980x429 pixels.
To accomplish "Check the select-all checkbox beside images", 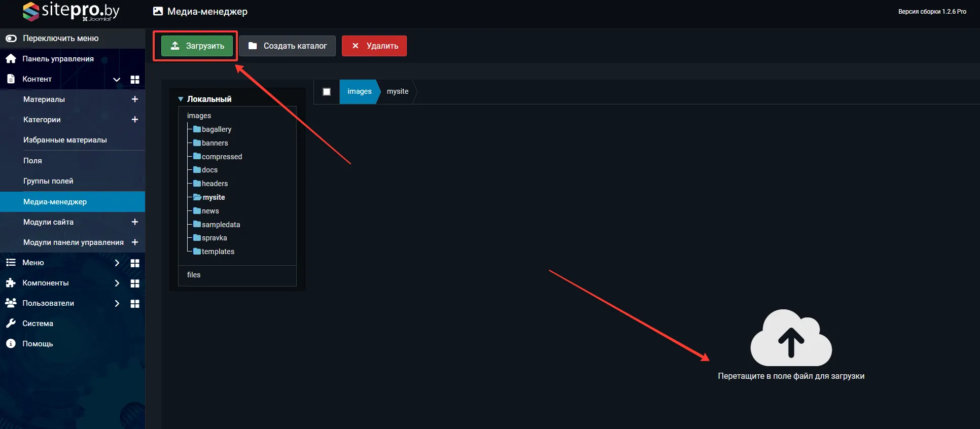I will click(x=327, y=92).
